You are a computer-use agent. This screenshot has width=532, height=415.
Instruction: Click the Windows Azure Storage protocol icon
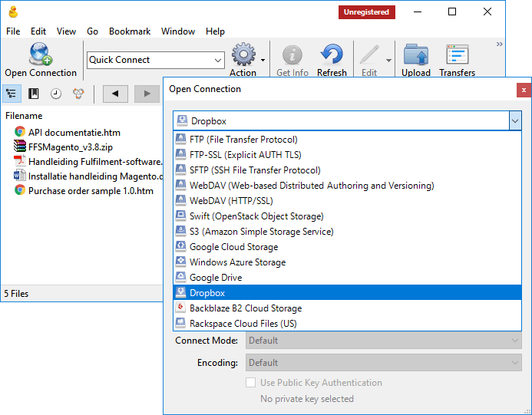pyautogui.click(x=180, y=261)
